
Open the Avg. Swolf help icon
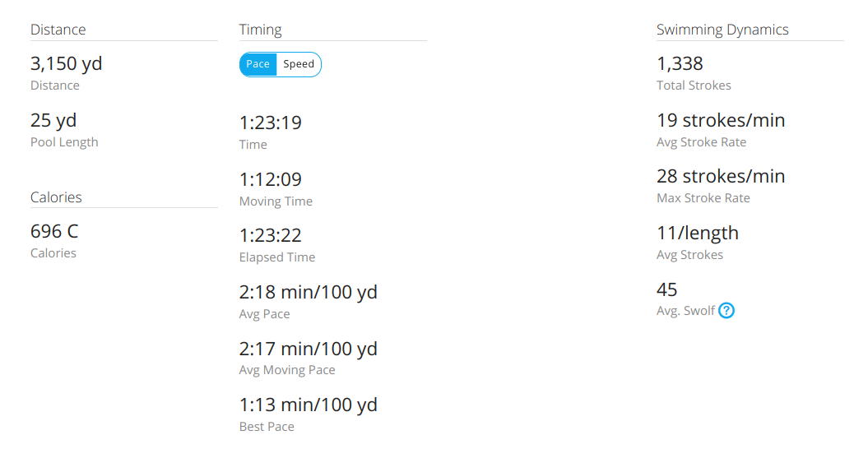[x=726, y=311]
